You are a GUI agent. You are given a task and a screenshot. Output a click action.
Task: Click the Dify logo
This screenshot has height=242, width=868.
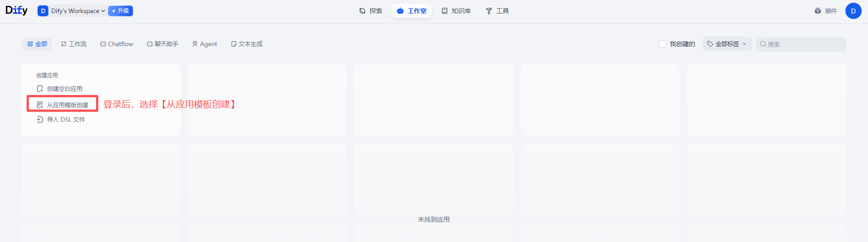pos(17,10)
